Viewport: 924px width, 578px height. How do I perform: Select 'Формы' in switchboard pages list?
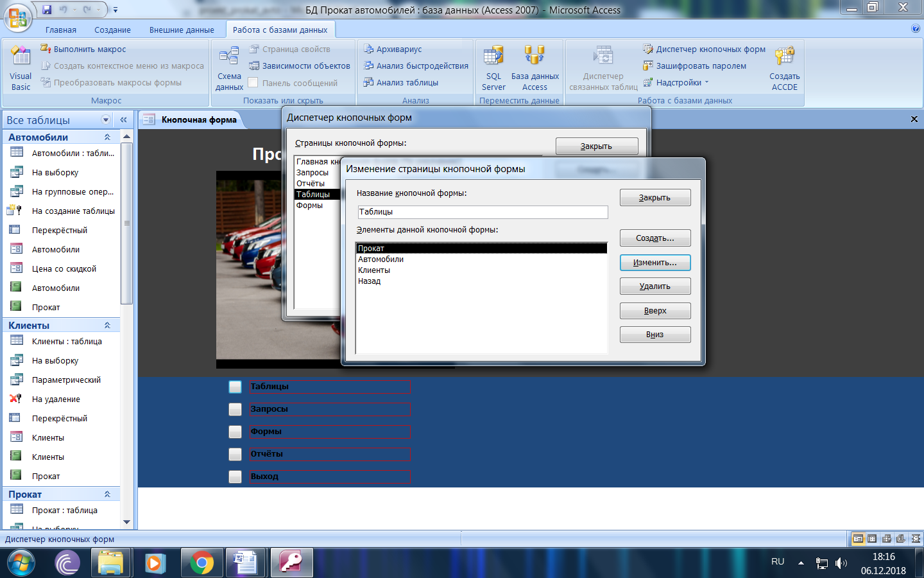click(310, 206)
